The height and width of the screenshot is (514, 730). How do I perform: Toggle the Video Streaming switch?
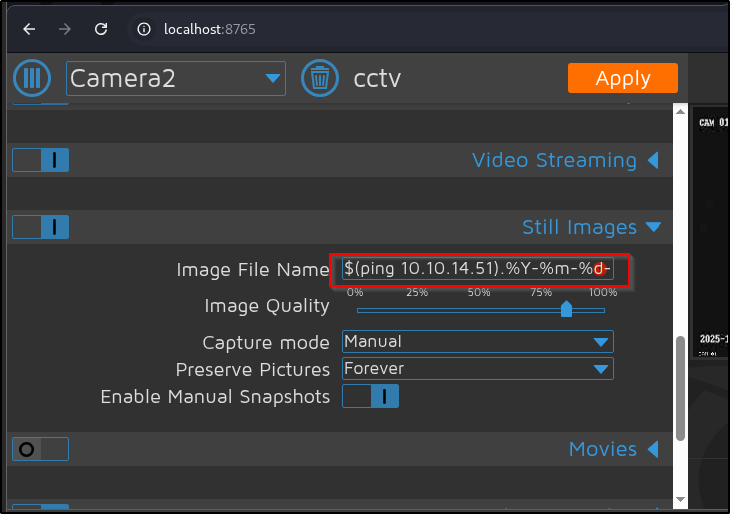pyautogui.click(x=41, y=160)
